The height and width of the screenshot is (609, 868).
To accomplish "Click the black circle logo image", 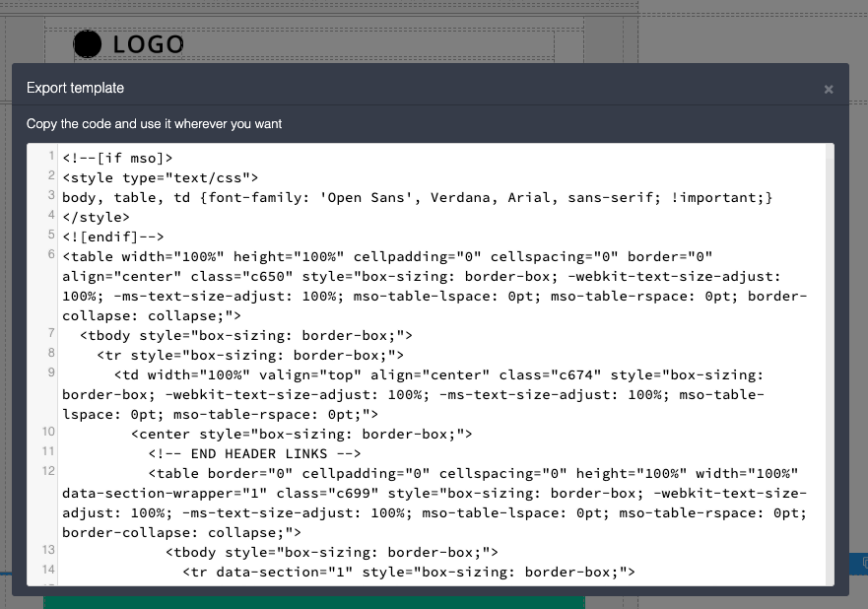I will [88, 44].
